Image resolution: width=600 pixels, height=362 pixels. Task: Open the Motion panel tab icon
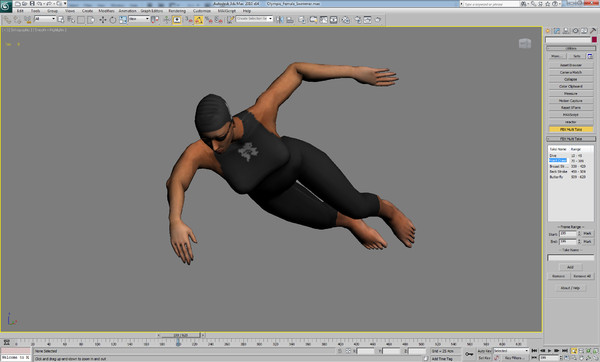coord(575,31)
